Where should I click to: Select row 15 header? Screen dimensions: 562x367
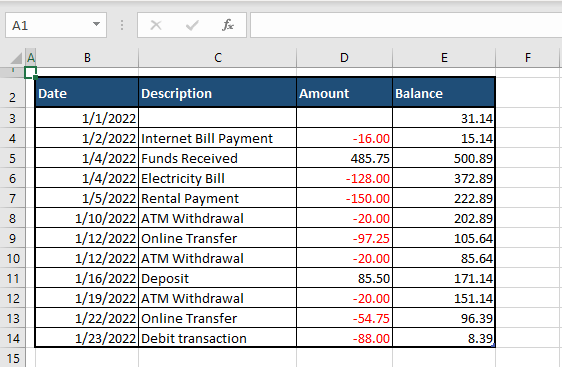click(13, 358)
